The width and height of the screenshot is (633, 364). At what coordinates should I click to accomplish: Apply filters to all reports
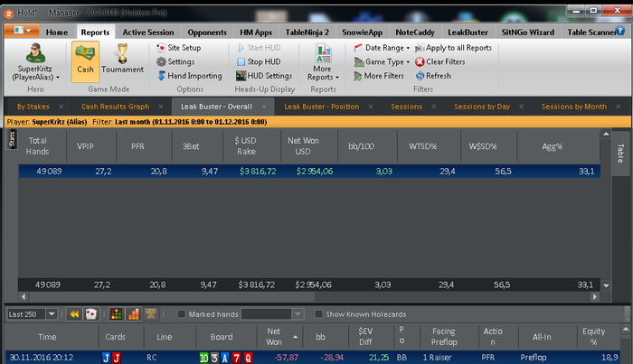[x=453, y=48]
